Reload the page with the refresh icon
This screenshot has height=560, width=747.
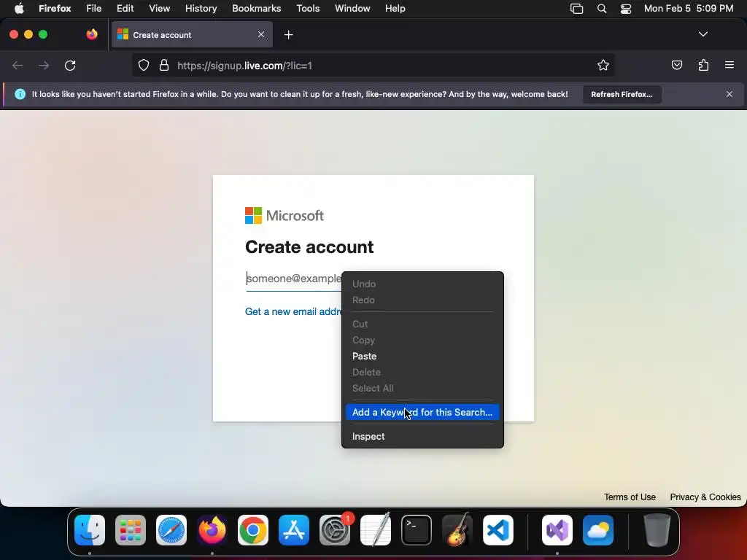70,66
